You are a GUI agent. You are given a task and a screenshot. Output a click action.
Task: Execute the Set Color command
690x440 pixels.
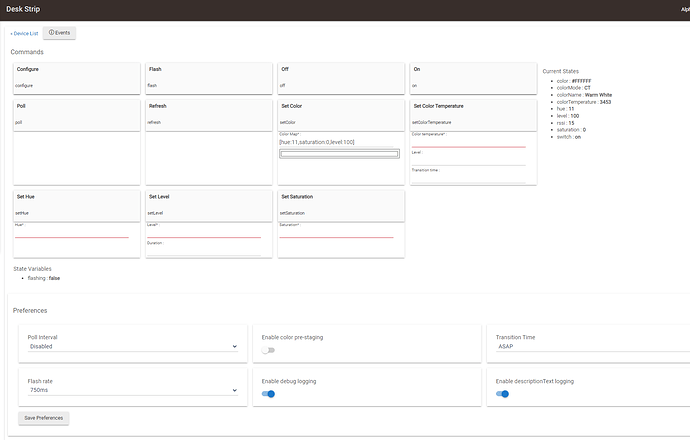click(x=341, y=115)
